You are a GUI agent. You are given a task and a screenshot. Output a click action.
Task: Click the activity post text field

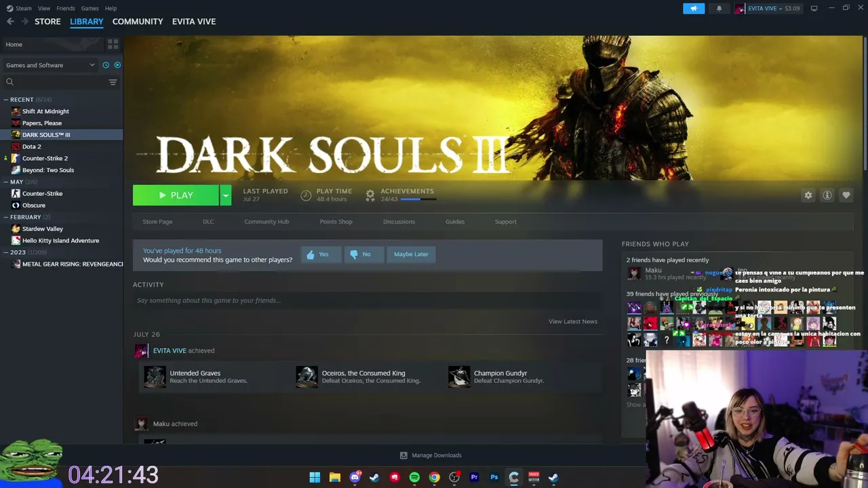pyautogui.click(x=368, y=300)
